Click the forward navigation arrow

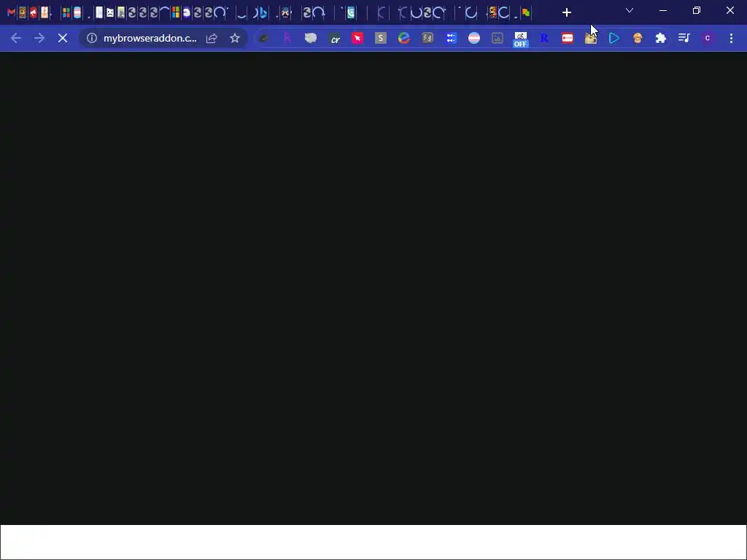(x=39, y=38)
